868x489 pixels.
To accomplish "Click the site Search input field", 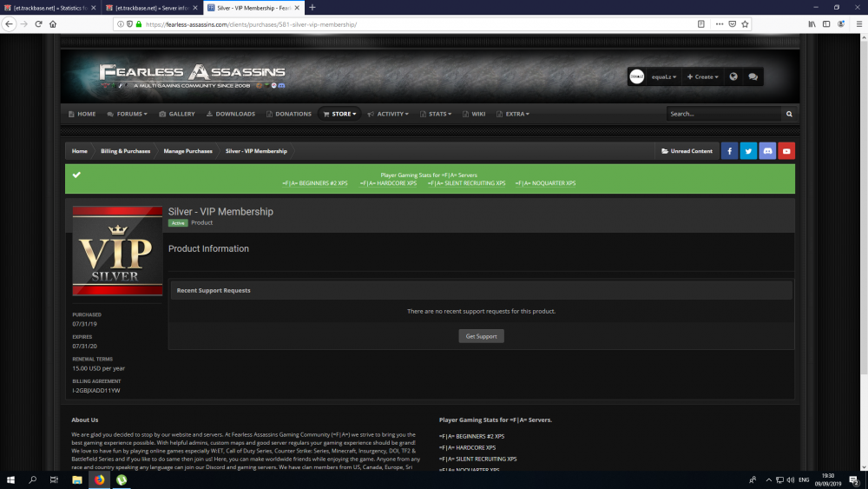I will pos(724,114).
